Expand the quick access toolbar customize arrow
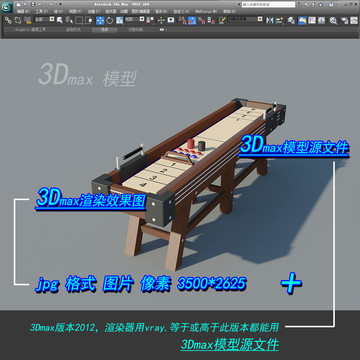The height and width of the screenshot is (360, 360). pos(60,4)
